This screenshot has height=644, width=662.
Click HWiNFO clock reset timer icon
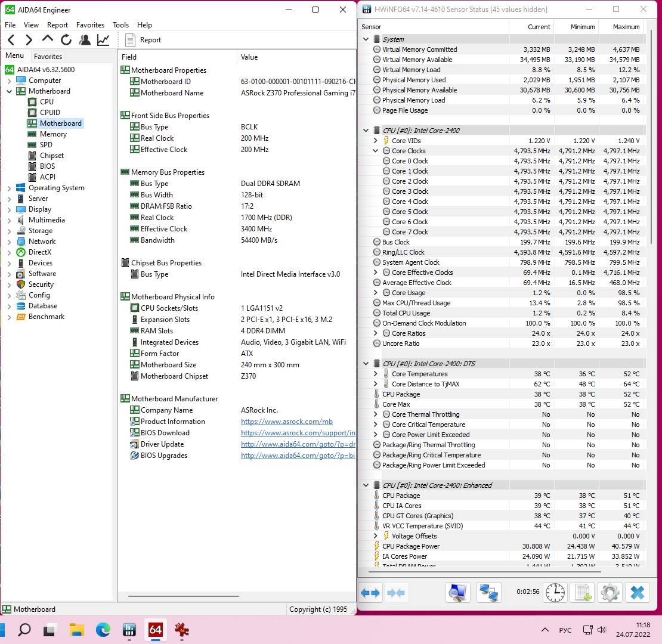tap(555, 593)
